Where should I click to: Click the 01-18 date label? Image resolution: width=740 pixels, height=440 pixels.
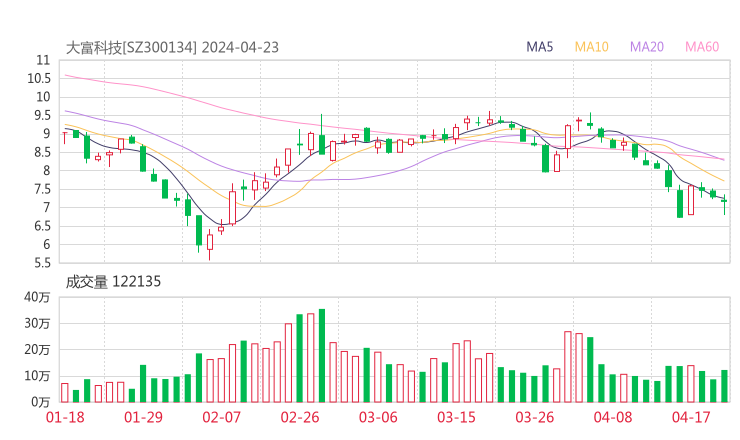pos(65,417)
